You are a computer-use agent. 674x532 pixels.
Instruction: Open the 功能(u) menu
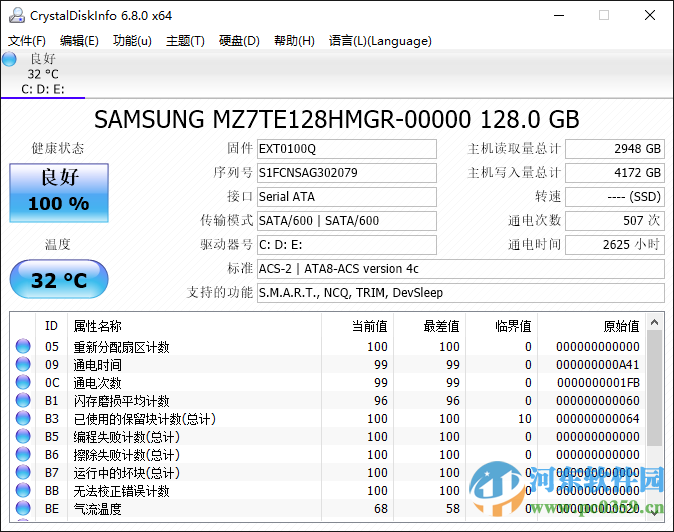tap(132, 41)
